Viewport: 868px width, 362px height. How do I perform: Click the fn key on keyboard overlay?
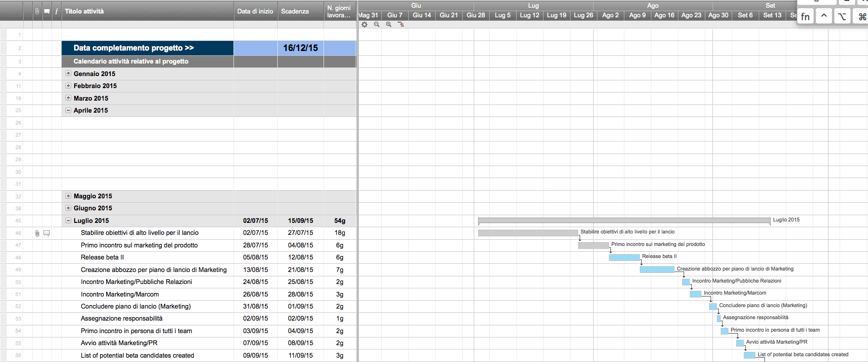pyautogui.click(x=805, y=16)
